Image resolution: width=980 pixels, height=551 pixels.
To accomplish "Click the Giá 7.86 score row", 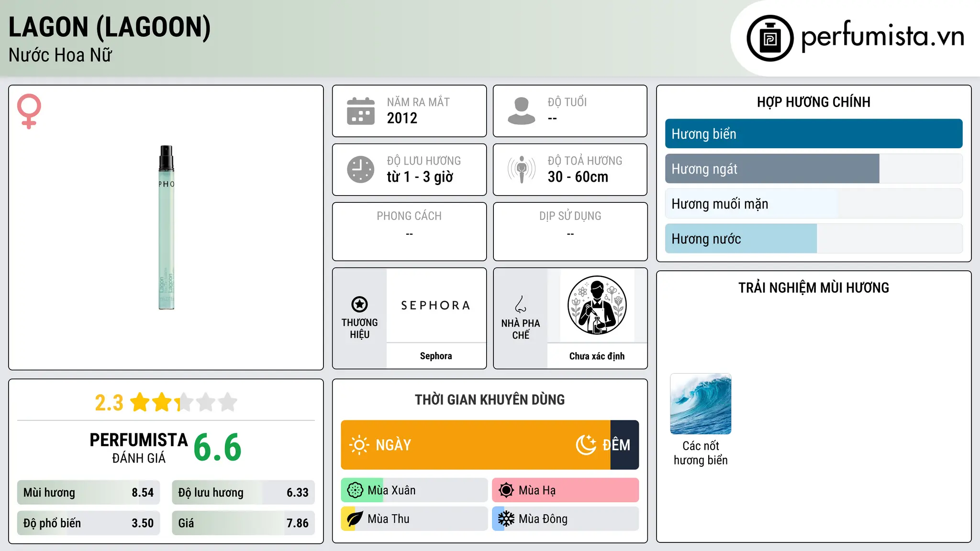I will (x=243, y=523).
